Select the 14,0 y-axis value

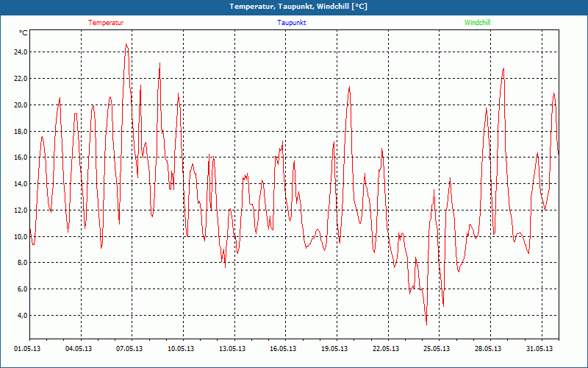tap(21, 183)
